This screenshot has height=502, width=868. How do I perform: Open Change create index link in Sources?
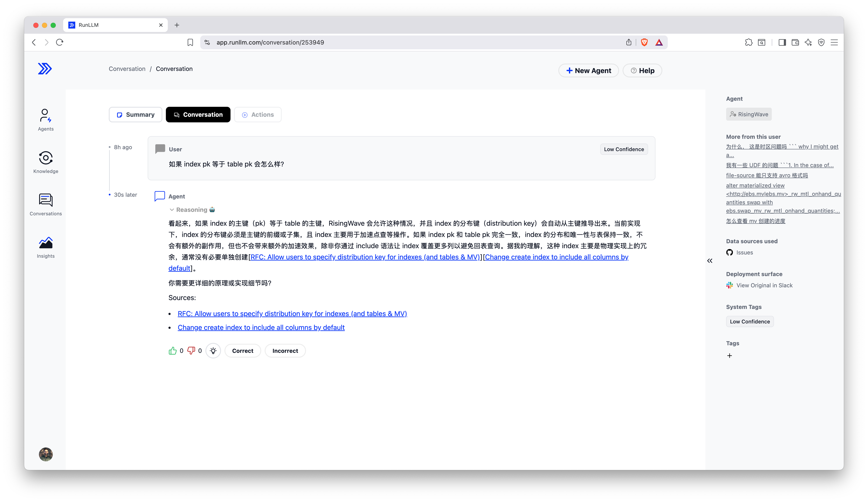pyautogui.click(x=261, y=328)
